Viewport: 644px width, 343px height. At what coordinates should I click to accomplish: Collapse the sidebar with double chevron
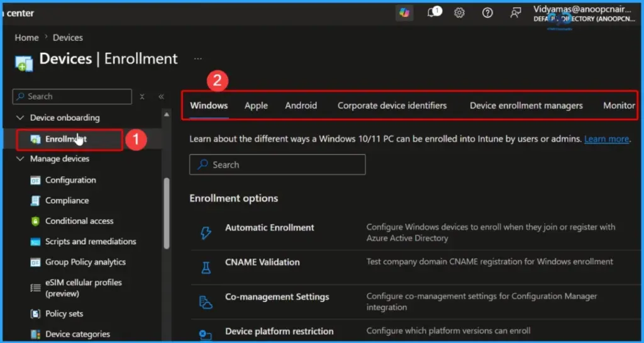(162, 96)
